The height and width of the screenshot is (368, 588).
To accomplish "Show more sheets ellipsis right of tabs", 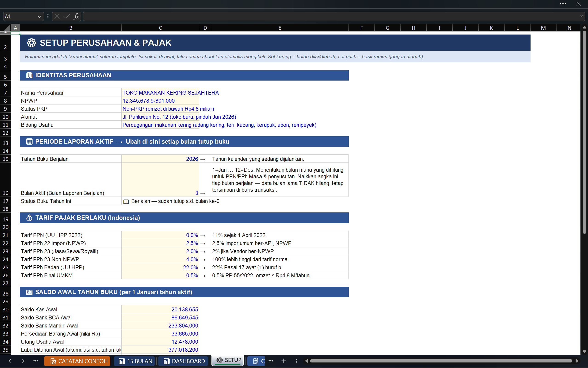I will (x=271, y=361).
